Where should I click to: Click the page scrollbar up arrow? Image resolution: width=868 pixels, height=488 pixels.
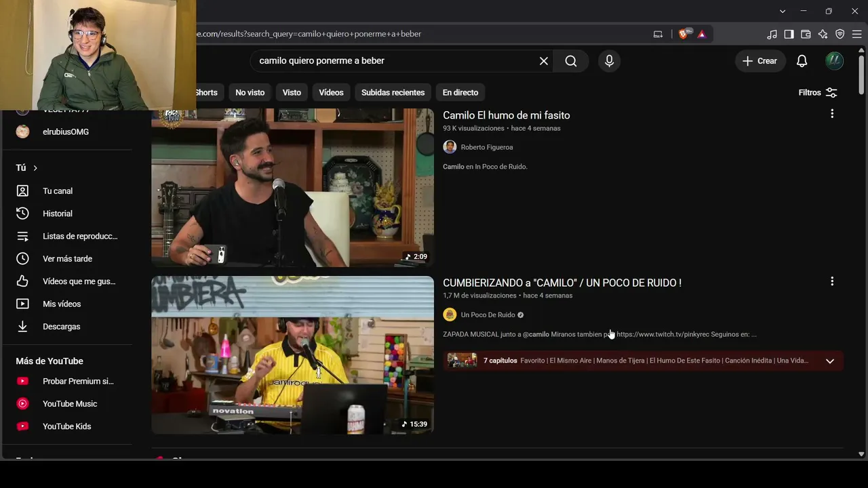click(861, 51)
